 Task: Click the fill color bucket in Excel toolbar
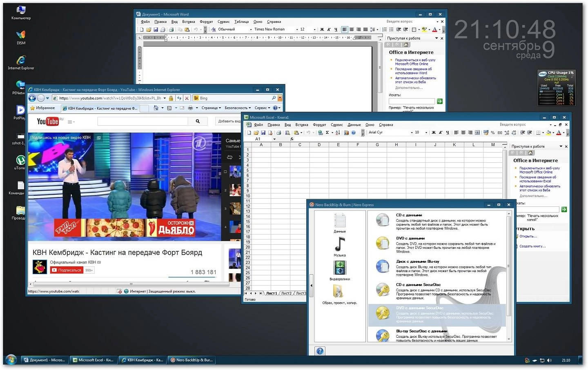tap(548, 133)
